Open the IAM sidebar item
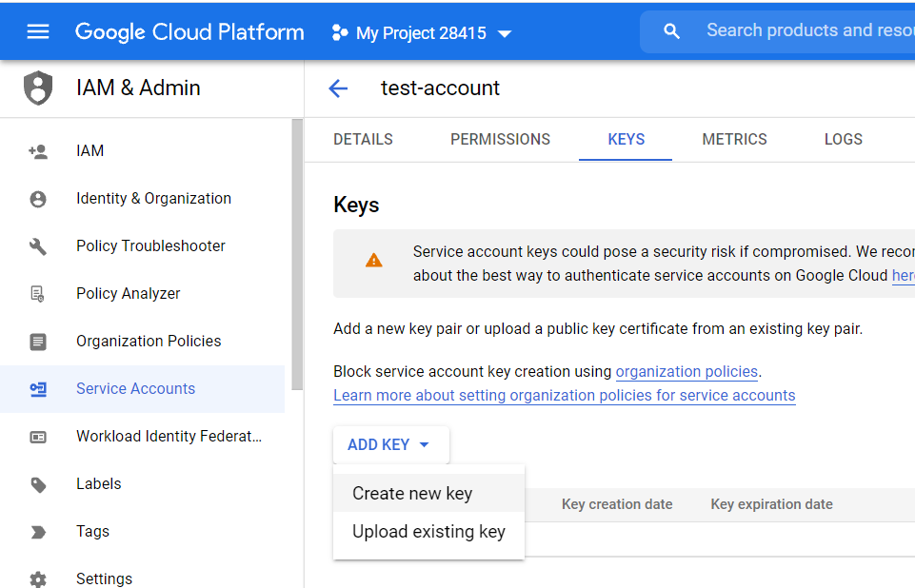 point(143,151)
